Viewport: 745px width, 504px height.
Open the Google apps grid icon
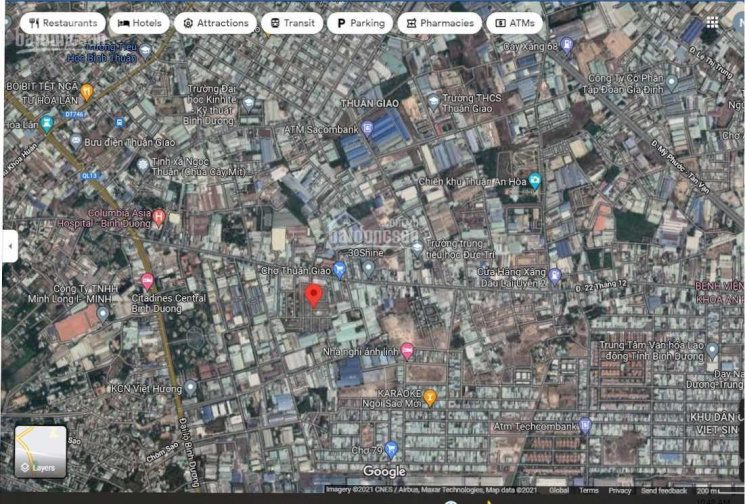(711, 22)
